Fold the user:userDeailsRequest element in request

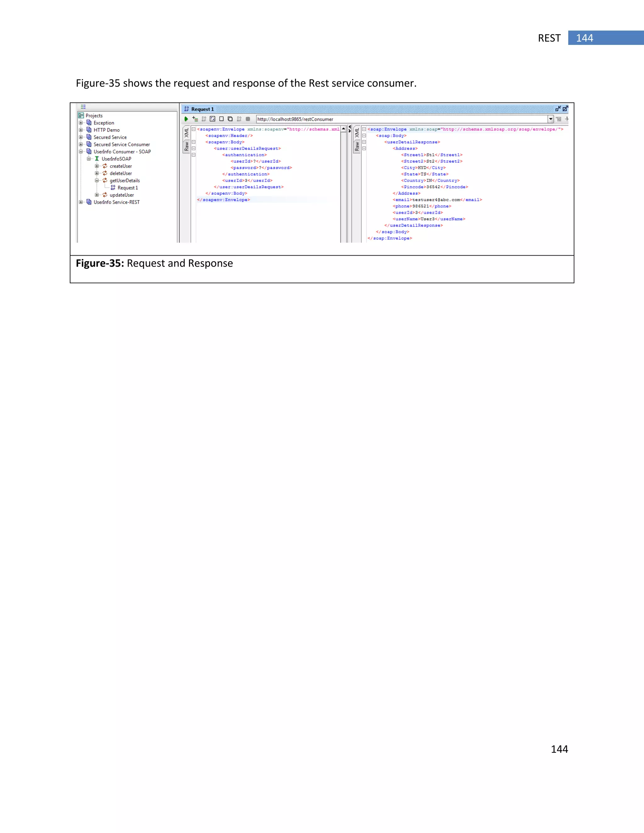193,148
